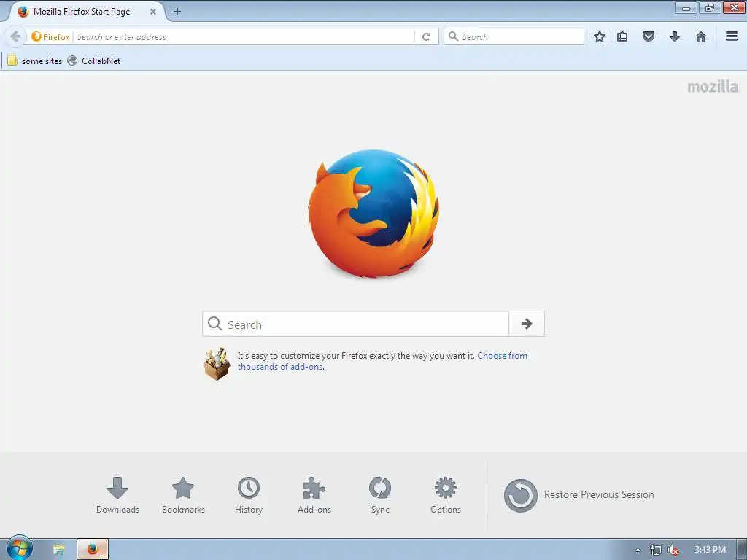
Task: Go to the home page icon
Action: (x=701, y=36)
